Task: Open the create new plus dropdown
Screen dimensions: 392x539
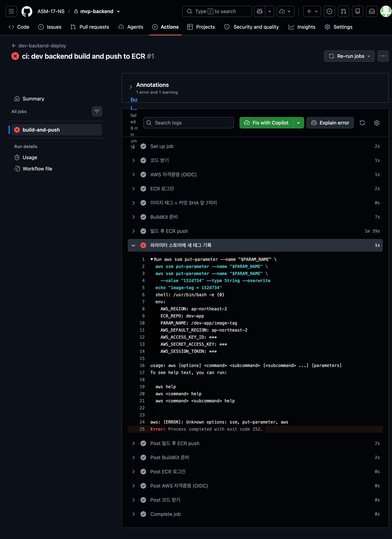Action: [x=312, y=11]
